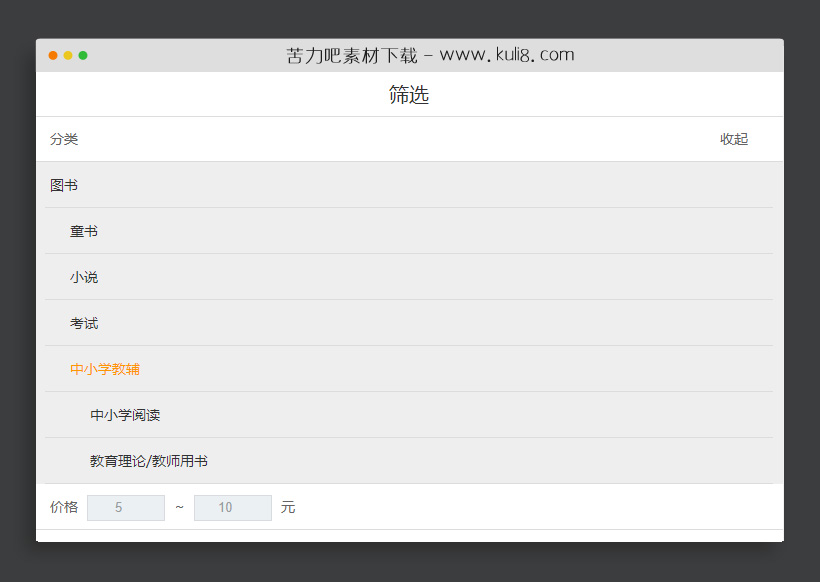820x582 pixels.
Task: Click the yellow traffic light dot
Action: (x=68, y=56)
